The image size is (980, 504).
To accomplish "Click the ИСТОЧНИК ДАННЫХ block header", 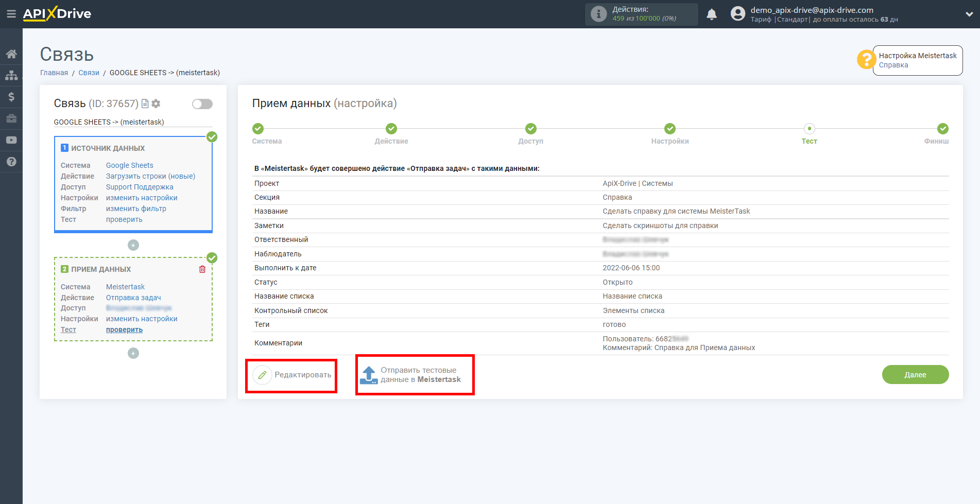I will click(x=108, y=148).
